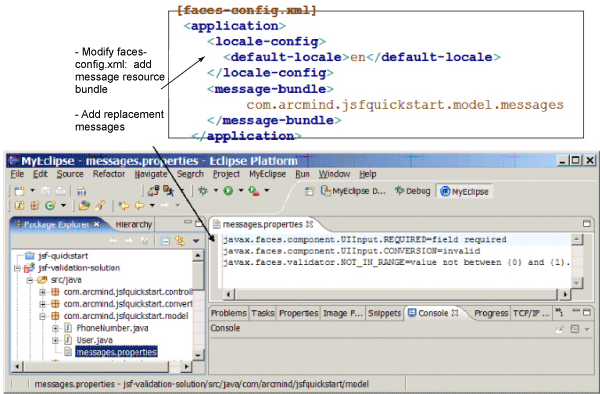Click the Last Edit Location arrow icon

[x=124, y=206]
